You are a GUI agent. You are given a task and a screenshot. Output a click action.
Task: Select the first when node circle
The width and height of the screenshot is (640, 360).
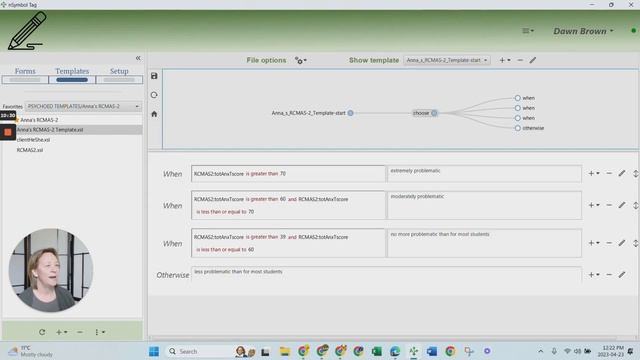tap(518, 98)
